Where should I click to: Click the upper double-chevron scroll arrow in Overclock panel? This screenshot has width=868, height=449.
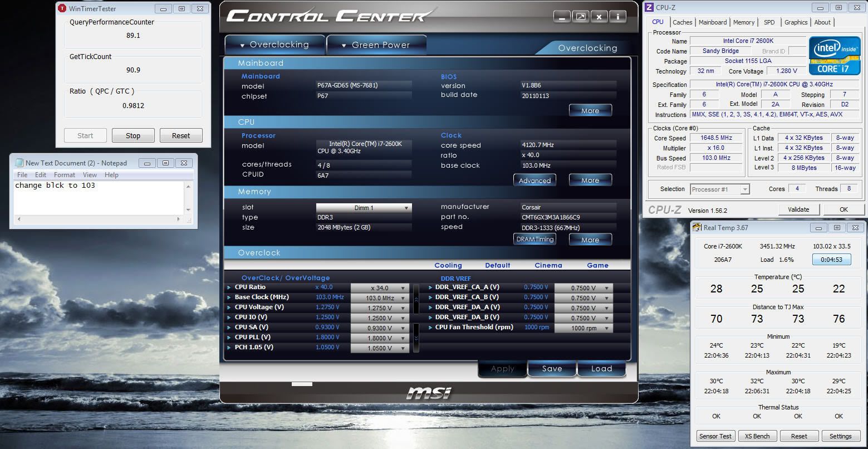(416, 299)
